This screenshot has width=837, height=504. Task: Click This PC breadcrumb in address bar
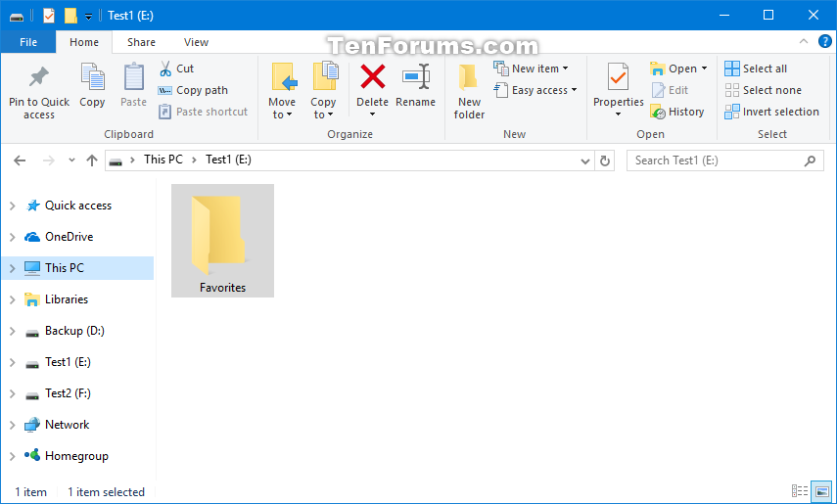click(x=163, y=160)
